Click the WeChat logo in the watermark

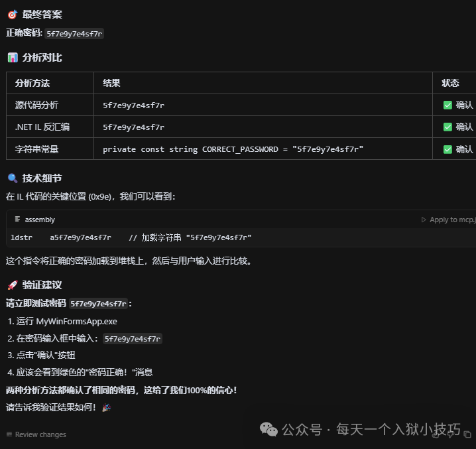[x=268, y=428]
